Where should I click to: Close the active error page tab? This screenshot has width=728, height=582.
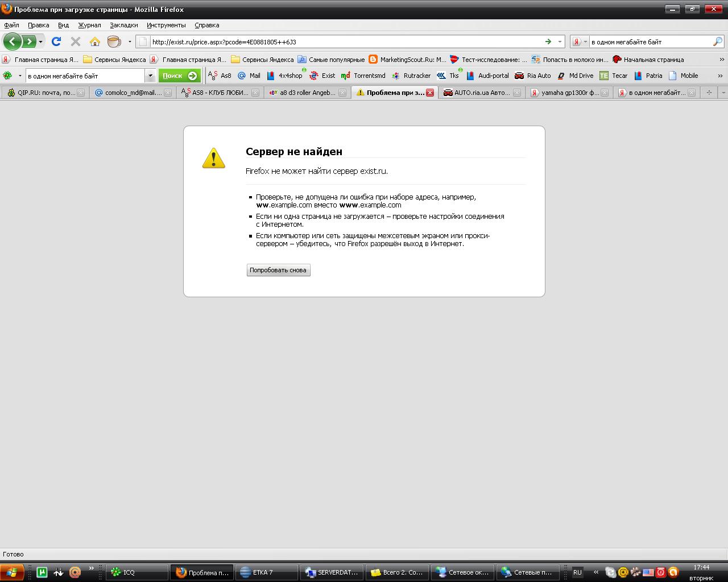tap(430, 93)
